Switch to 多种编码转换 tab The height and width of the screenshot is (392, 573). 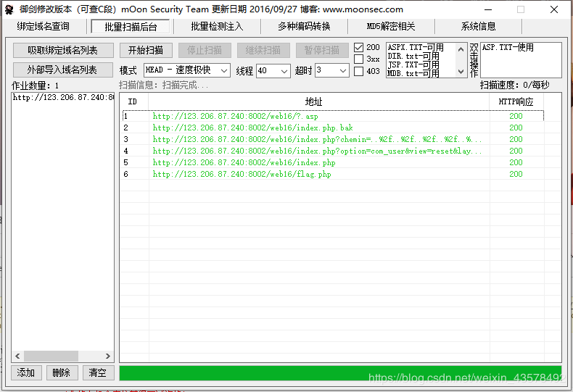pos(304,26)
